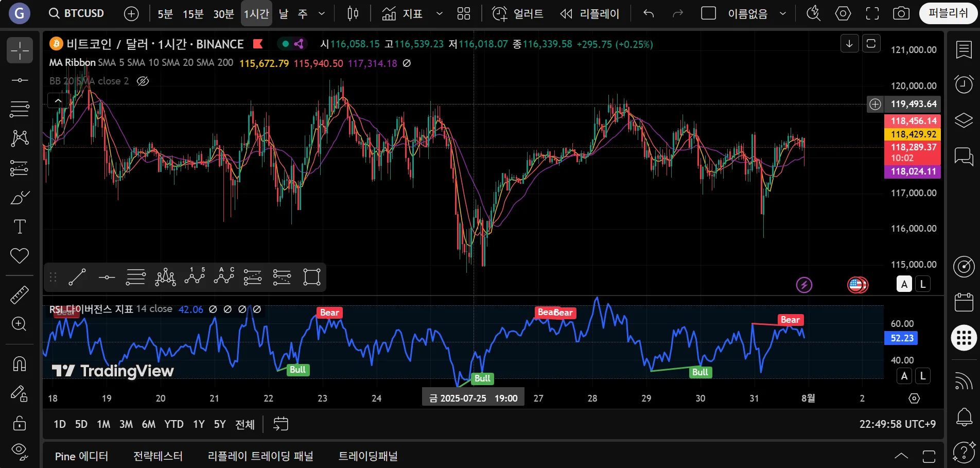Toggle auto scale A on price axis

pyautogui.click(x=904, y=284)
